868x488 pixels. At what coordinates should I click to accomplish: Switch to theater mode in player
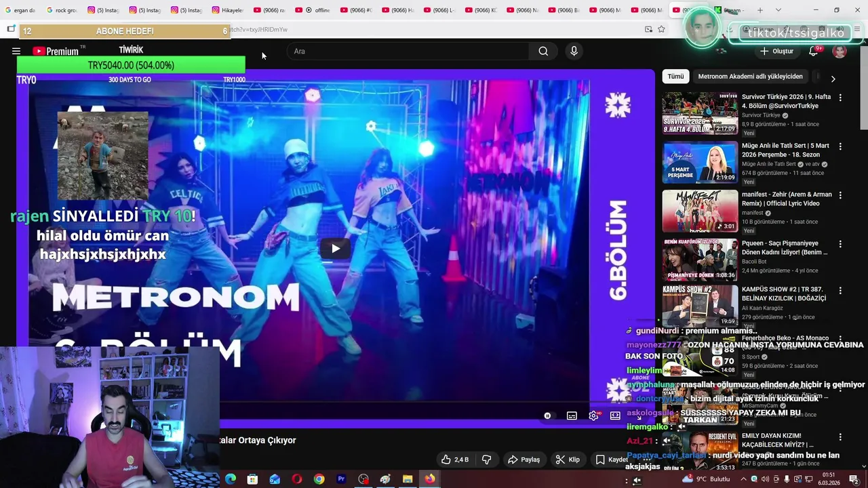(x=615, y=415)
